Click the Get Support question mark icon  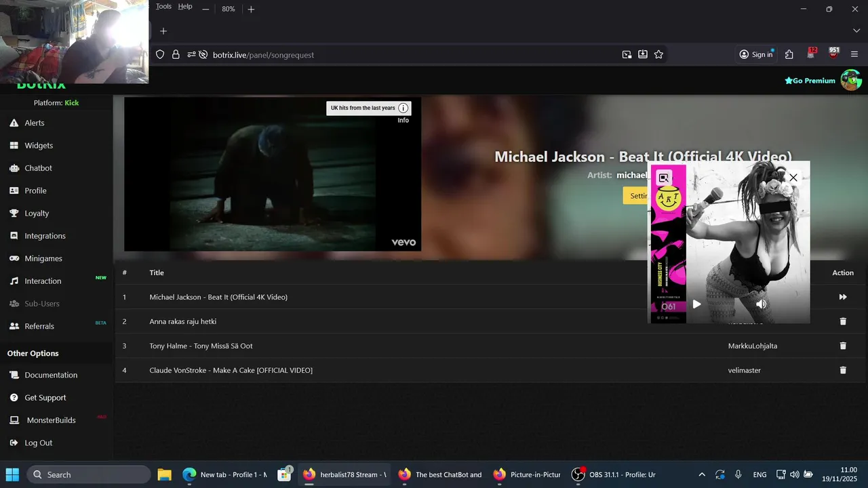click(14, 398)
